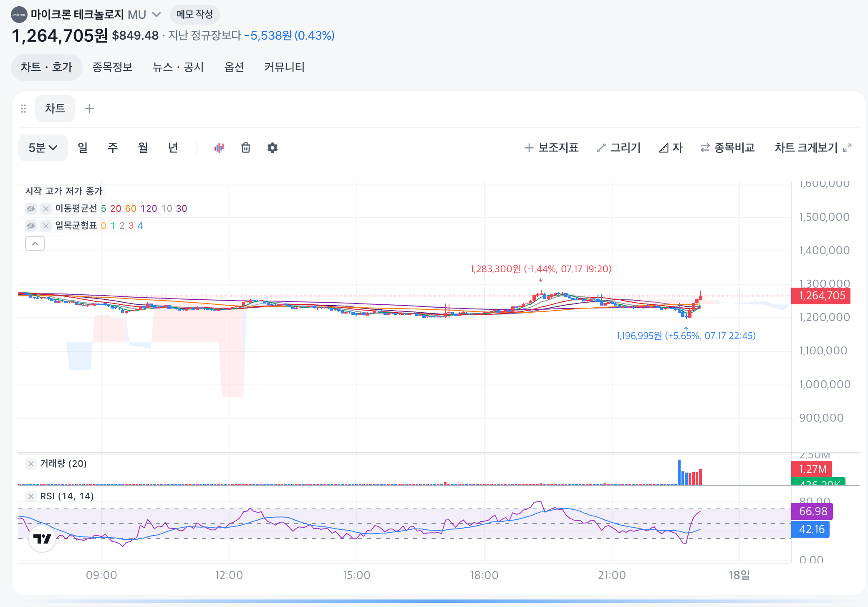The height and width of the screenshot is (607, 868).
Task: Click the 21:00 time axis label
Action: click(612, 575)
